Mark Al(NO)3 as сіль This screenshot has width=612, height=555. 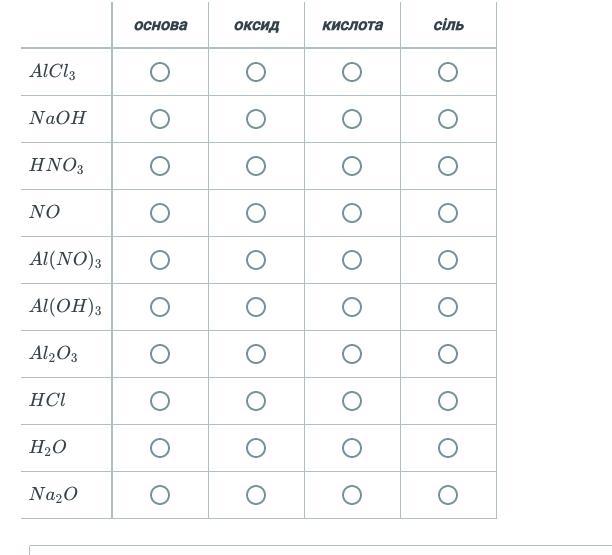[448, 260]
